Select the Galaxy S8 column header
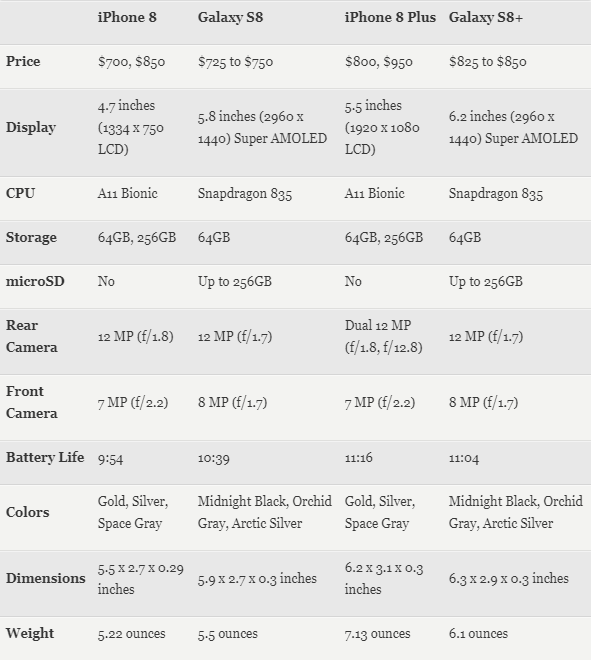This screenshot has width=591, height=662. click(x=230, y=18)
